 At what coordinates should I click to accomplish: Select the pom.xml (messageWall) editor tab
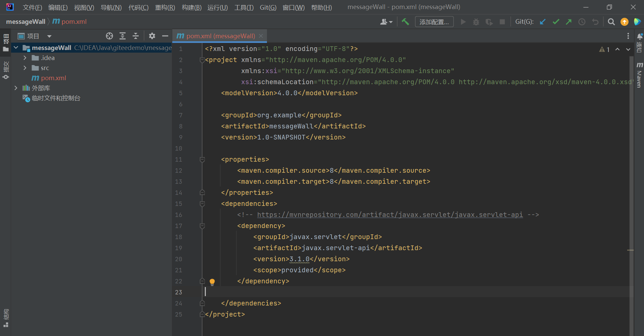221,36
